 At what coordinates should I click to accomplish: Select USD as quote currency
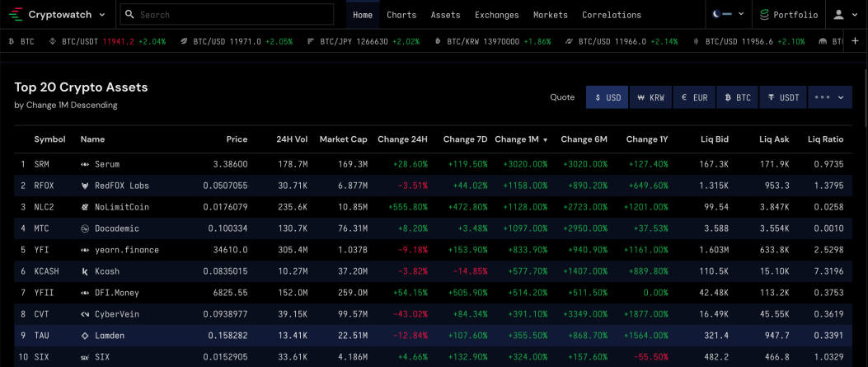point(607,97)
